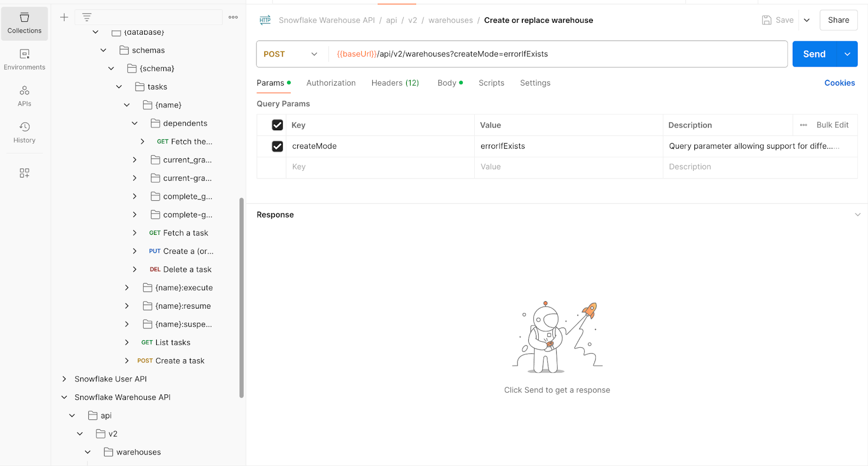Open the Environments panel
Screen dimensions: 868x466
[24, 60]
